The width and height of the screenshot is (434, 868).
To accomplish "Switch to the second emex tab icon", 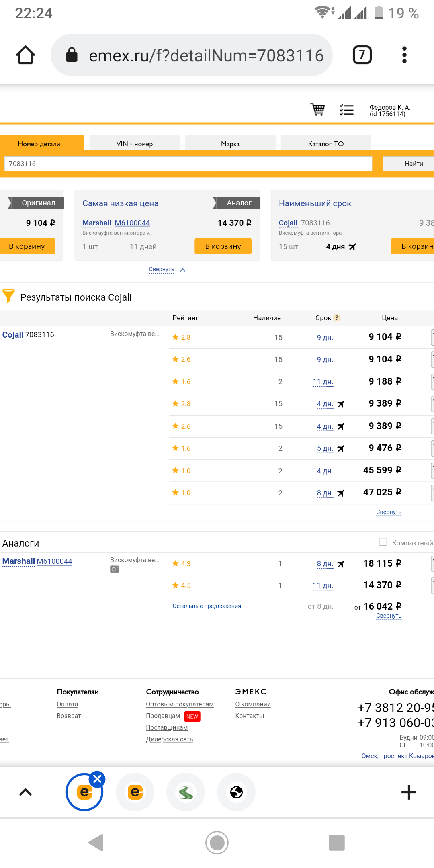I will pos(135,792).
